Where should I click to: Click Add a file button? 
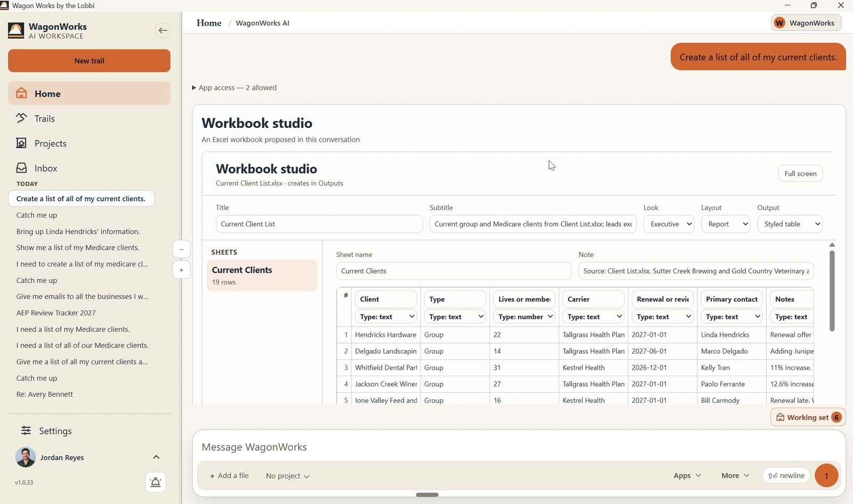click(x=229, y=475)
